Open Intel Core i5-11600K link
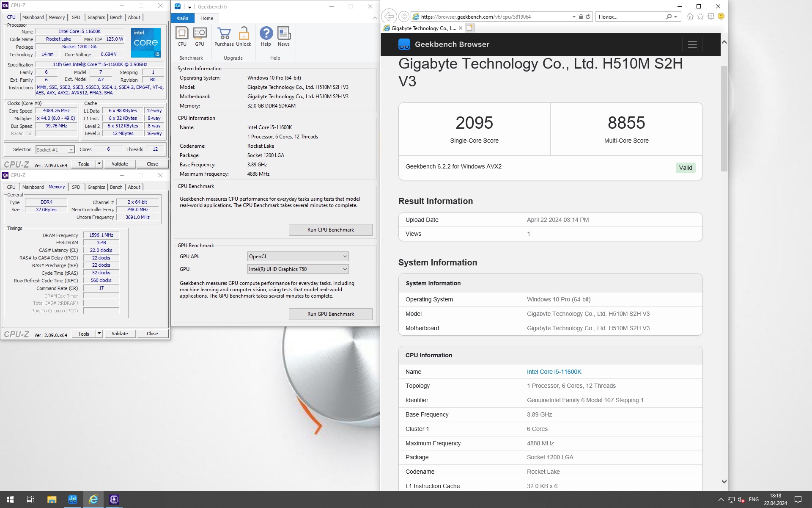Viewport: 812px width, 508px height. click(x=554, y=372)
